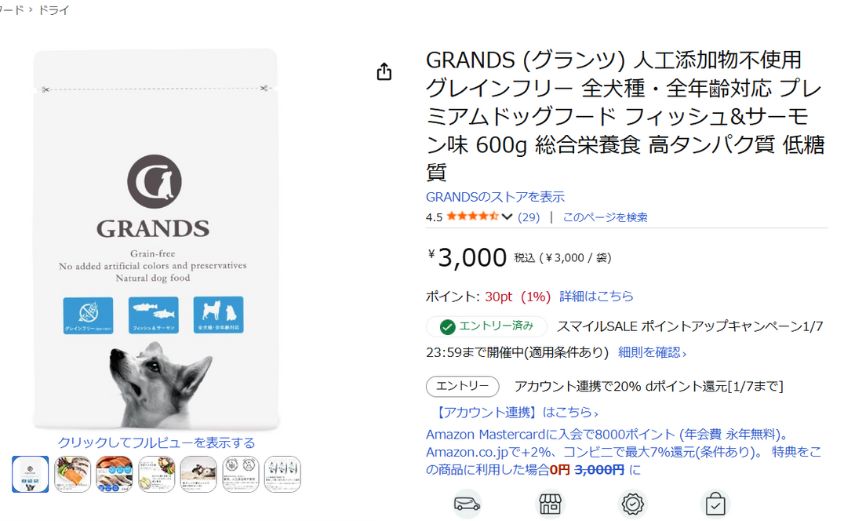Open 詳細はこちら points details link
Image resolution: width=844 pixels, height=521 pixels.
point(596,296)
